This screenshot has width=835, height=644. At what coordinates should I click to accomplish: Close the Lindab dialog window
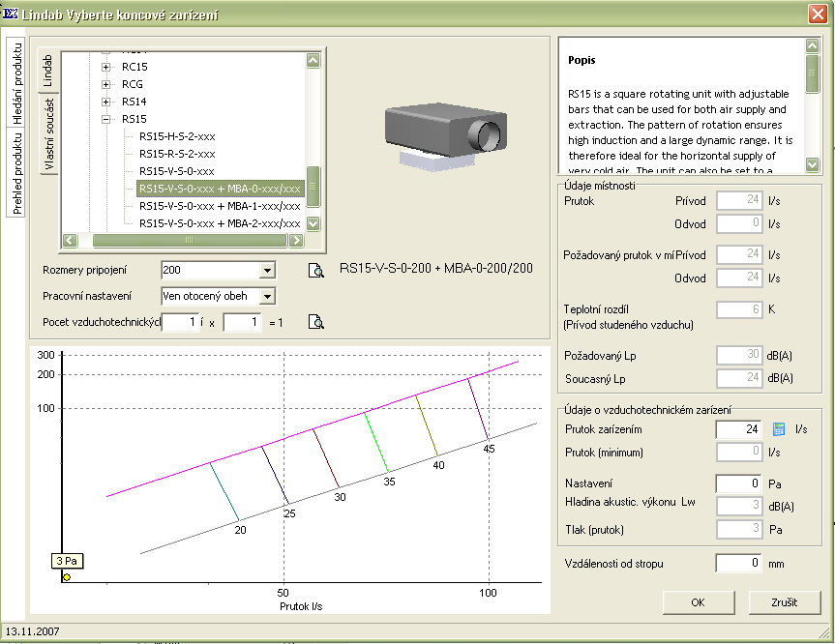(x=818, y=14)
